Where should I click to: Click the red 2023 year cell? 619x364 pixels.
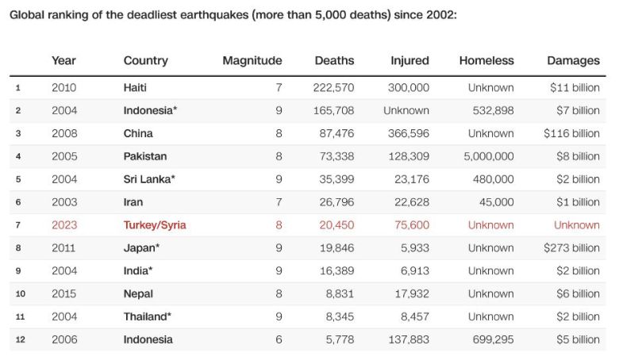click(x=64, y=225)
